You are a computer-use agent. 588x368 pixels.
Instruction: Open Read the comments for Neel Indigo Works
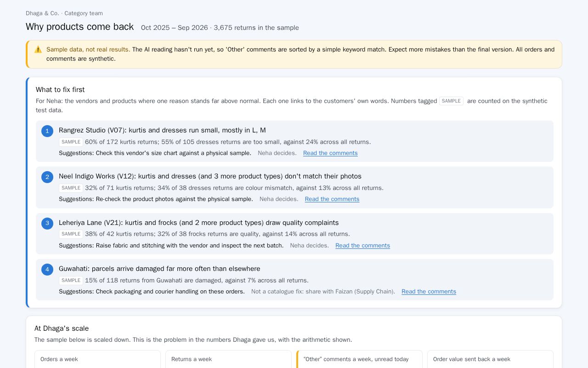point(332,199)
